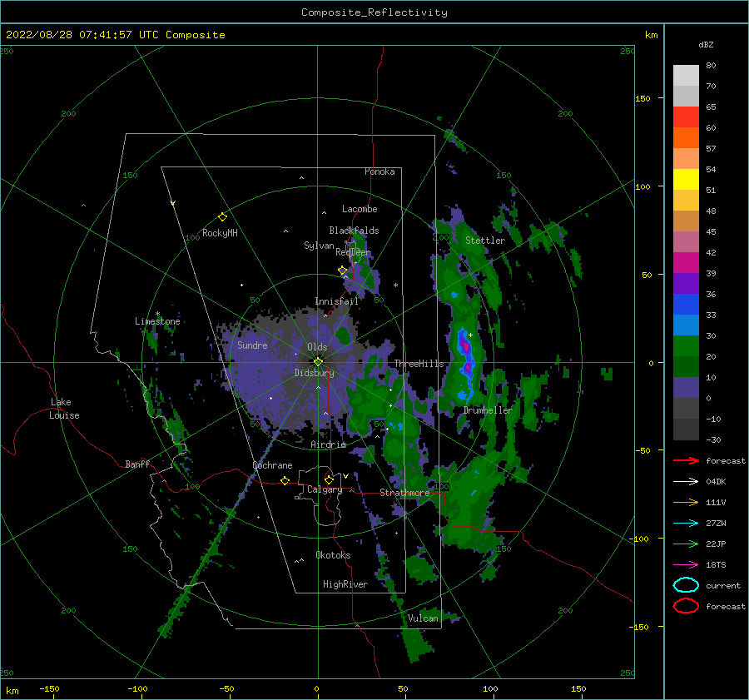The height and width of the screenshot is (700, 749).
Task: Click the yellow 'km' label in bottom-left corner
Action: (x=12, y=691)
